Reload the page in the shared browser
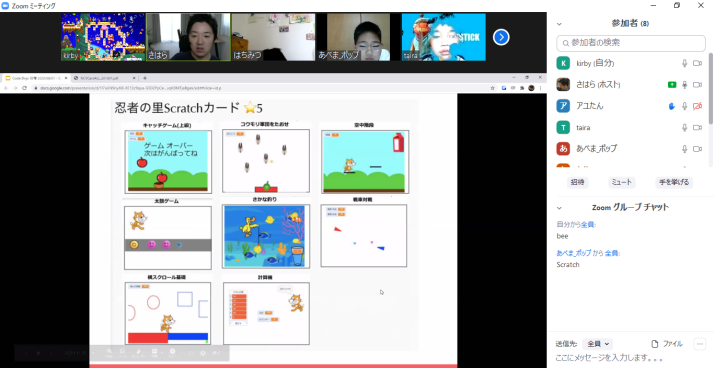The width and height of the screenshot is (714, 368). [x=24, y=88]
